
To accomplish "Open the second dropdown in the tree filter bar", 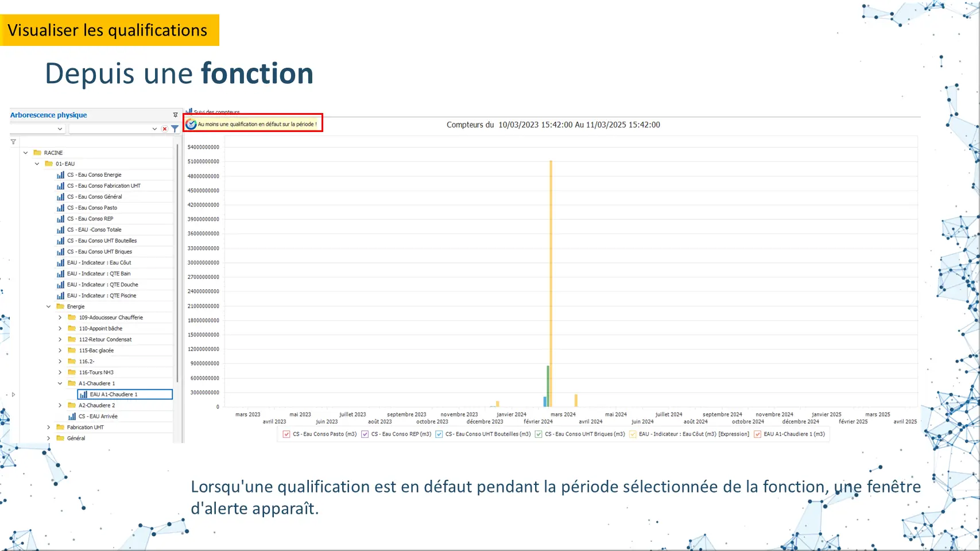I will click(154, 129).
